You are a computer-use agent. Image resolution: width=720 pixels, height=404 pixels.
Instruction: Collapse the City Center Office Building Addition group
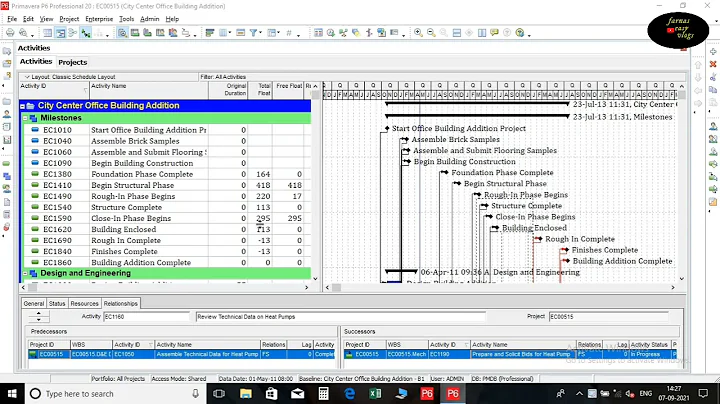22,106
